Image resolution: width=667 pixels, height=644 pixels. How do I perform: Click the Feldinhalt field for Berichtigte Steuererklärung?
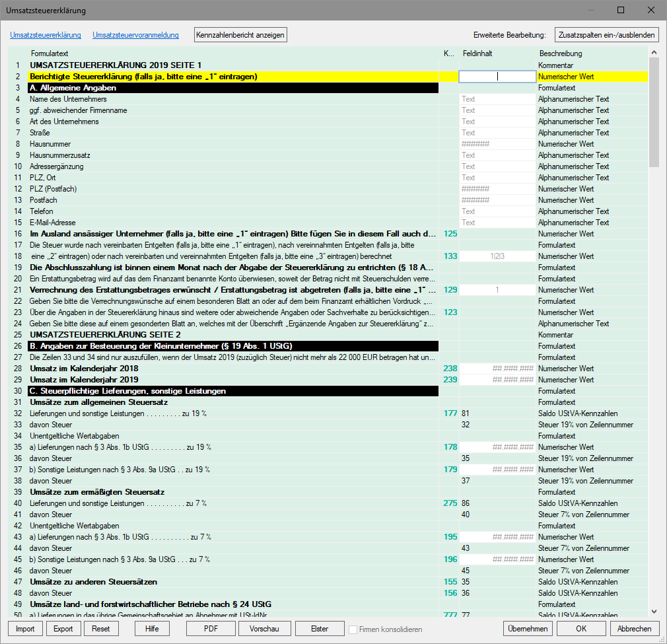tap(497, 77)
